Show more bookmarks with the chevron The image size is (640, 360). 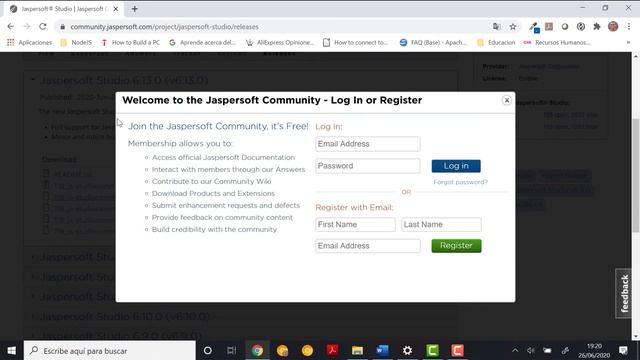[628, 42]
